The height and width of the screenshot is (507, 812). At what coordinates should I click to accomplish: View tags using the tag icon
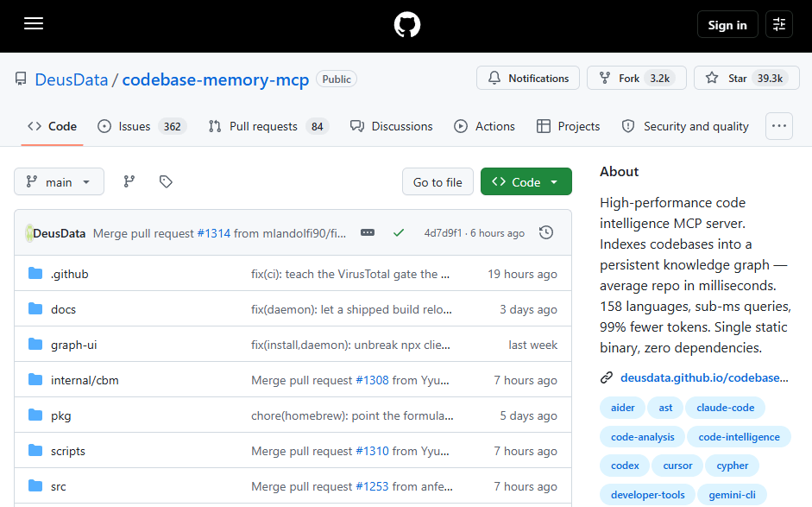[x=166, y=181]
